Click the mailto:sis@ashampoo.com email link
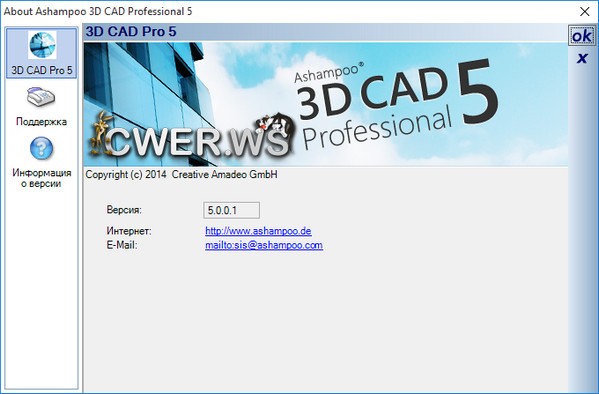 point(264,245)
